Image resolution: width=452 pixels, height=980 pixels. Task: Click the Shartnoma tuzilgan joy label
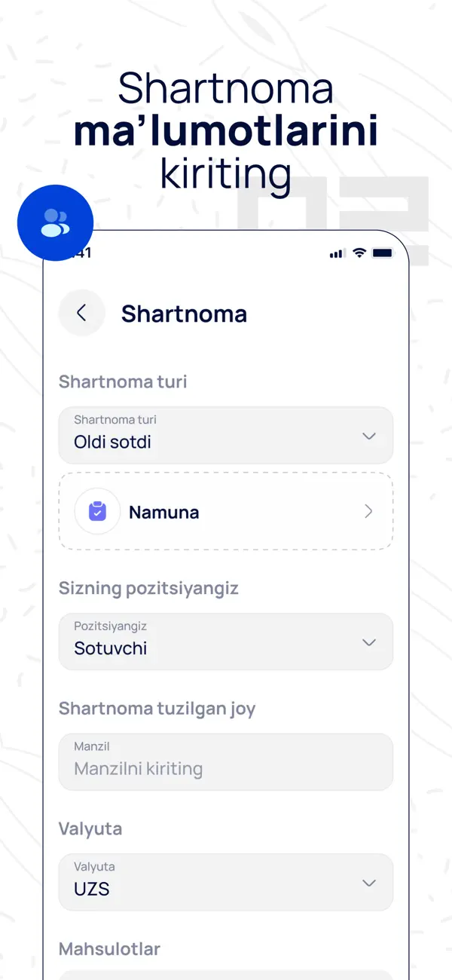tap(157, 709)
